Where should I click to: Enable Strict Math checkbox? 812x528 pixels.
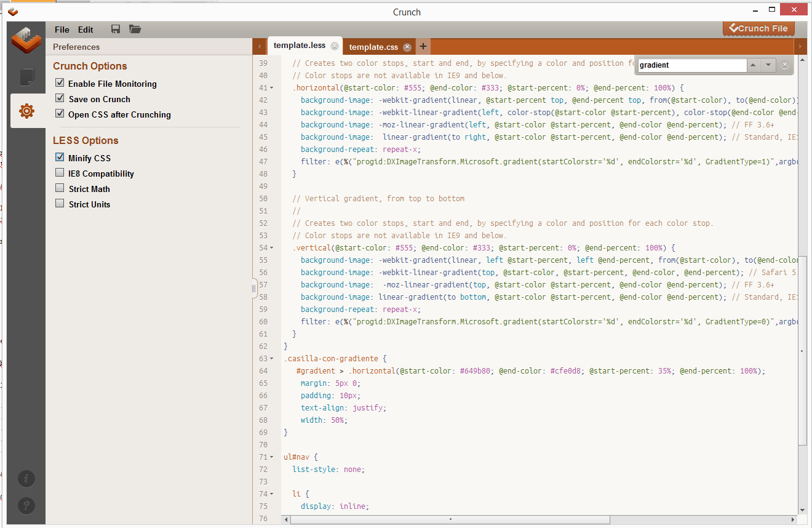tap(60, 188)
